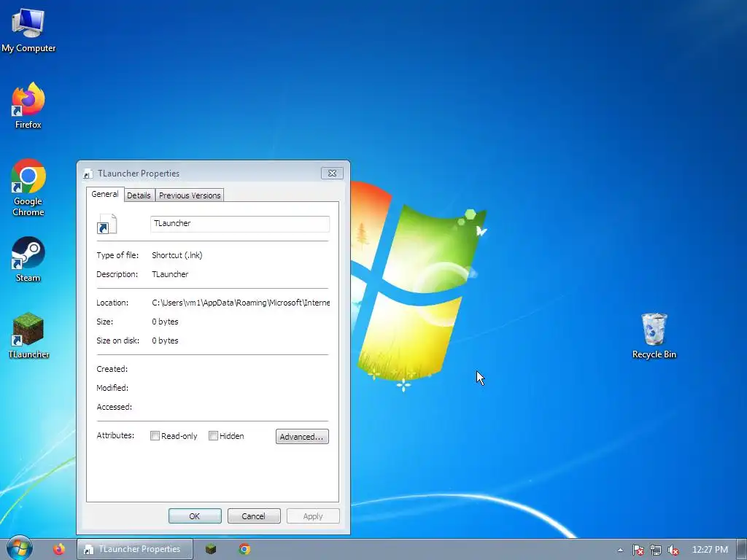Dismiss dialog with Cancel button
747x560 pixels.
(x=254, y=516)
